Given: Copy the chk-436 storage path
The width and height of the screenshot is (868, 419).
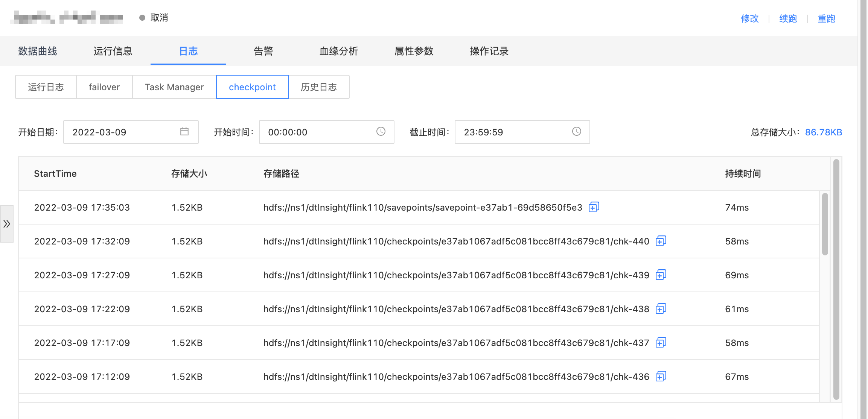Looking at the screenshot, I should [661, 376].
